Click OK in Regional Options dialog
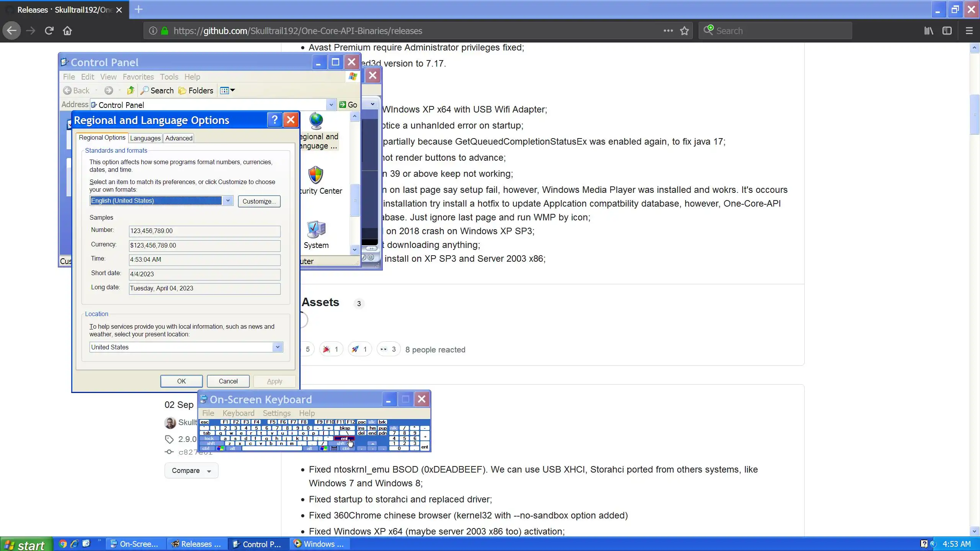This screenshot has width=980, height=551. [181, 381]
